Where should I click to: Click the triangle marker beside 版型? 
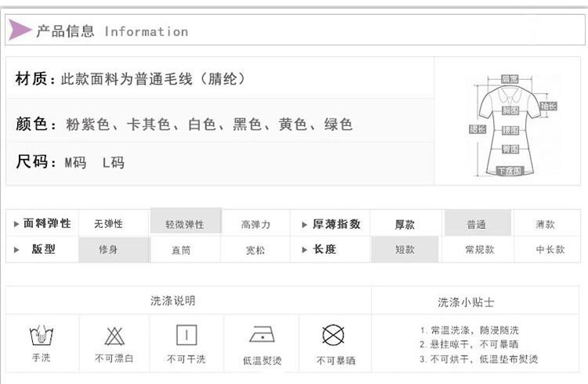pyautogui.click(x=16, y=250)
